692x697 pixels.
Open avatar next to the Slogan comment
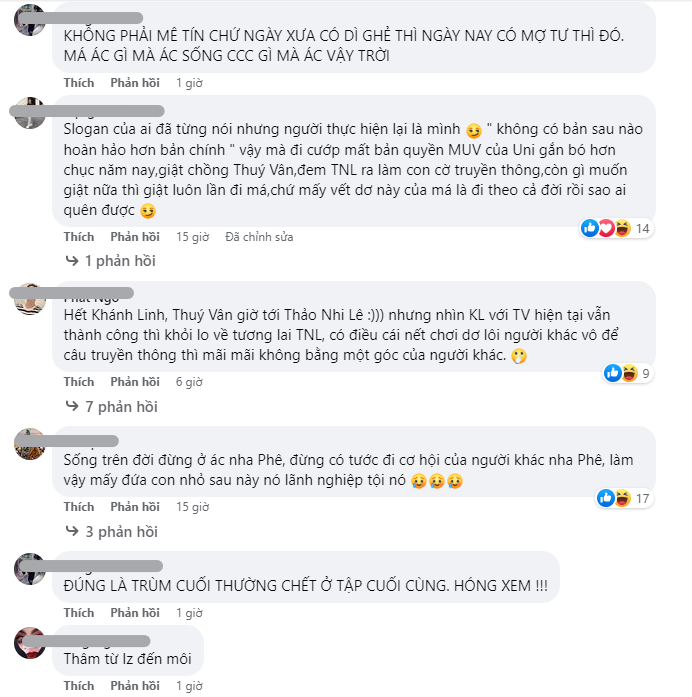tap(30, 113)
